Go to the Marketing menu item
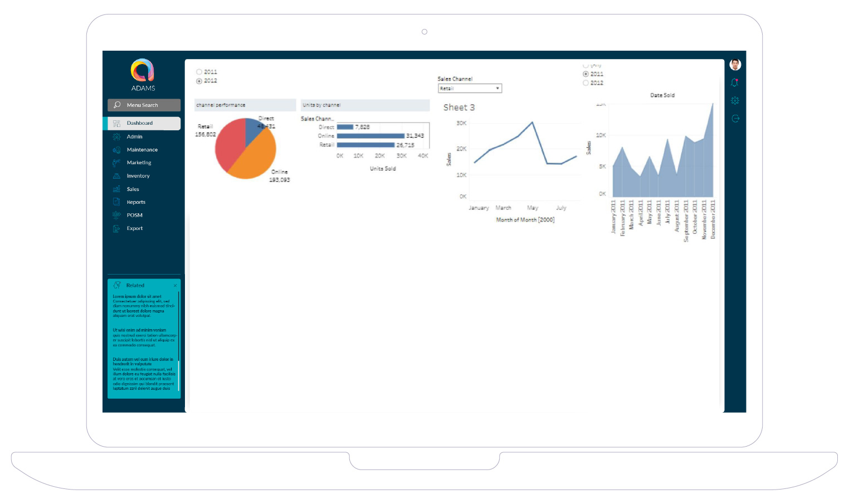This screenshot has width=849, height=504. (x=139, y=163)
